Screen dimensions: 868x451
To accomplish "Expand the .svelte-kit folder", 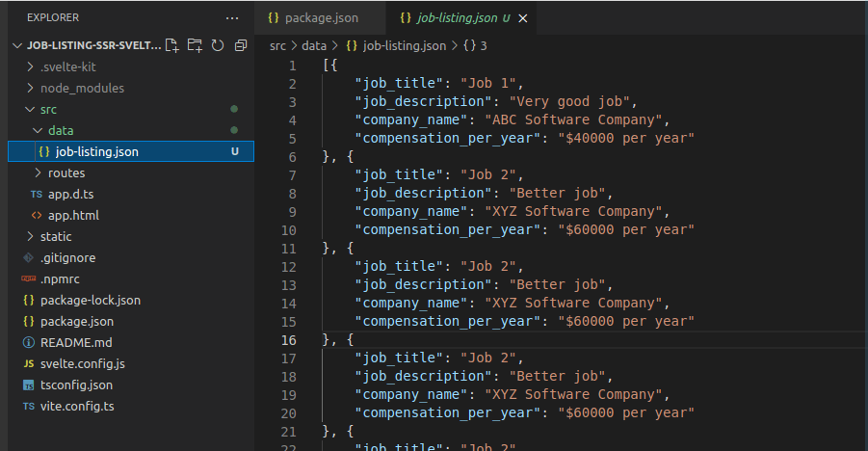I will 31,66.
